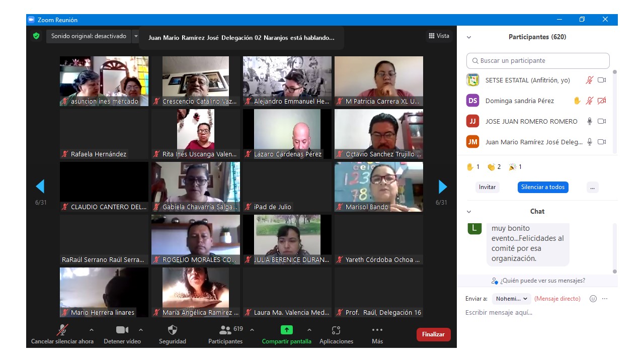Click the Compartir pantalla green icon
Screen dimensions: 644x362
point(286,330)
